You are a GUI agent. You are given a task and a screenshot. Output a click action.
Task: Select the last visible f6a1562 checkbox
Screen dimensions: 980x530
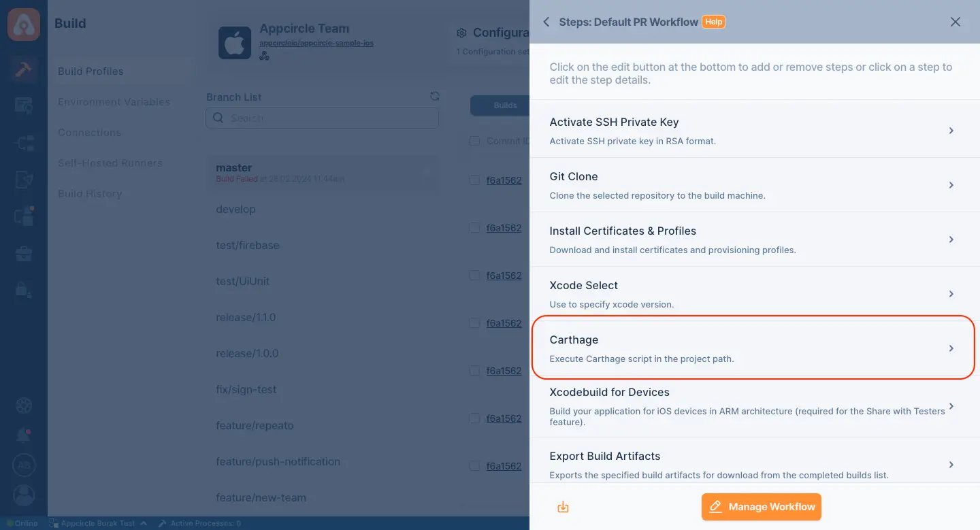tap(474, 466)
